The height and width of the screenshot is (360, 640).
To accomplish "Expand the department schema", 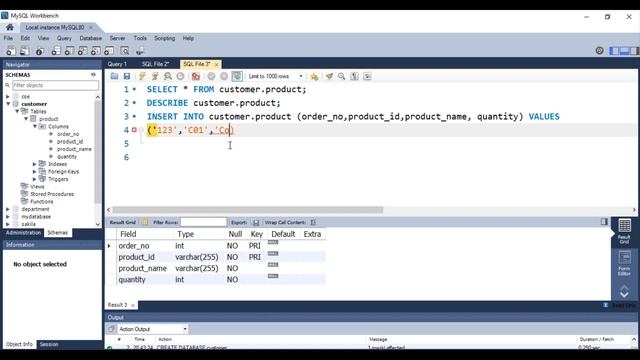I will coord(8,209).
